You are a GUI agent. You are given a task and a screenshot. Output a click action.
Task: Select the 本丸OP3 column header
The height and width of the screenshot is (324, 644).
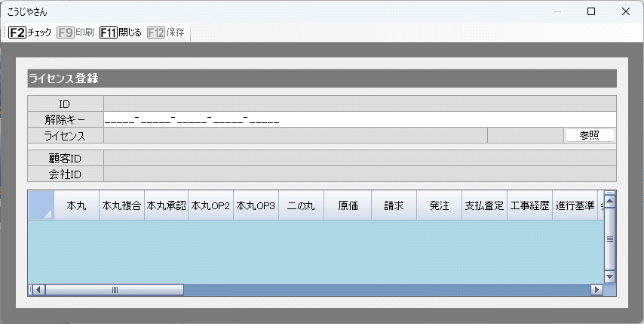pyautogui.click(x=256, y=205)
